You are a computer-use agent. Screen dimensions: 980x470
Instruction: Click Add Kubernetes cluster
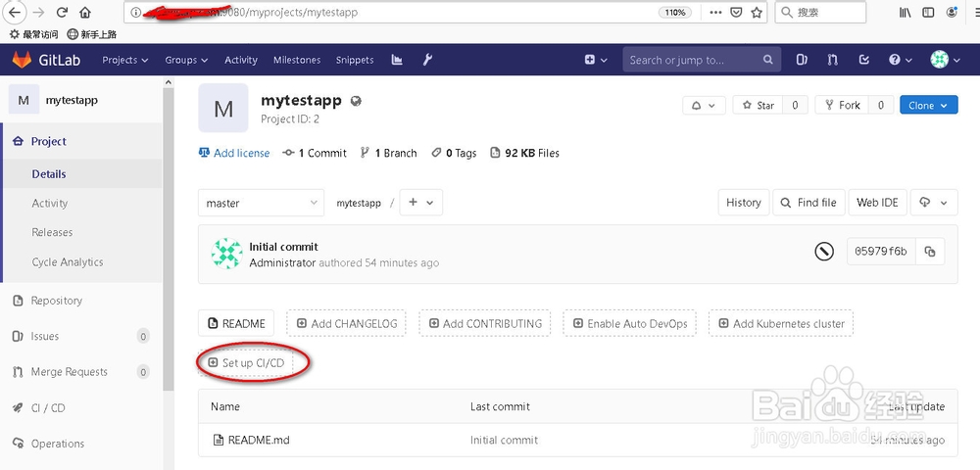(x=781, y=323)
